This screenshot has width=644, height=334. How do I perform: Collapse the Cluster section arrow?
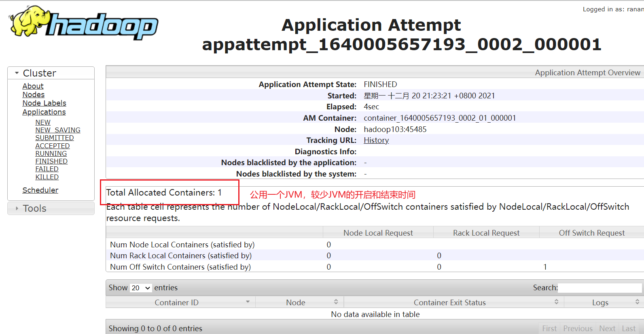click(17, 73)
